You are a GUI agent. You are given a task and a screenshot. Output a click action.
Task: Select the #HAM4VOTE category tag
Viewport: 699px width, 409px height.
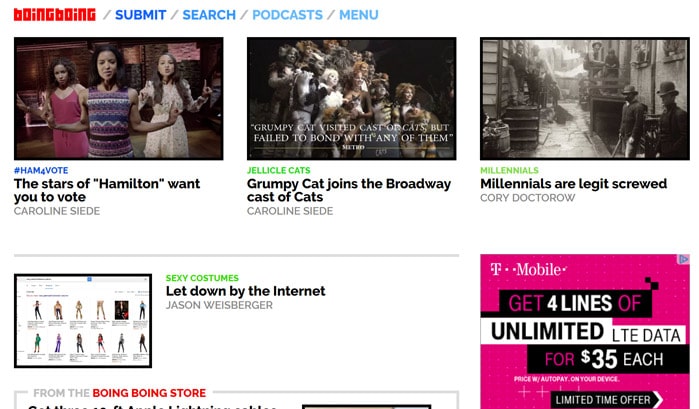click(x=41, y=171)
